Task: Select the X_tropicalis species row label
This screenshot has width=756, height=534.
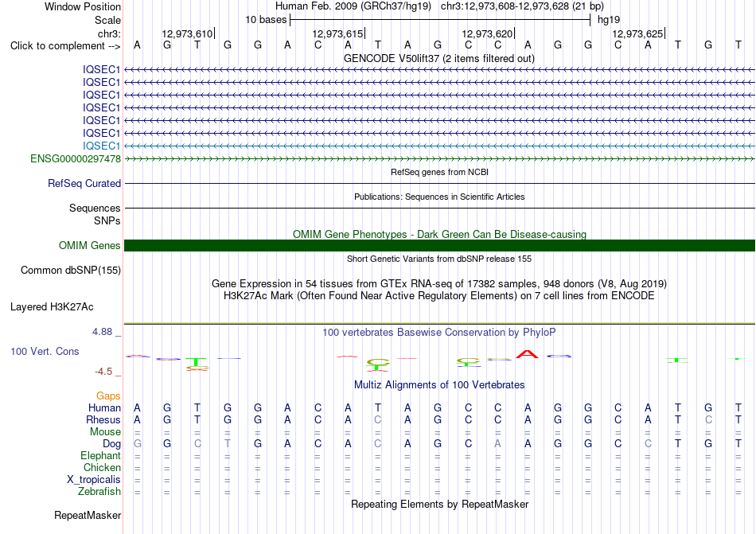Action: click(94, 480)
